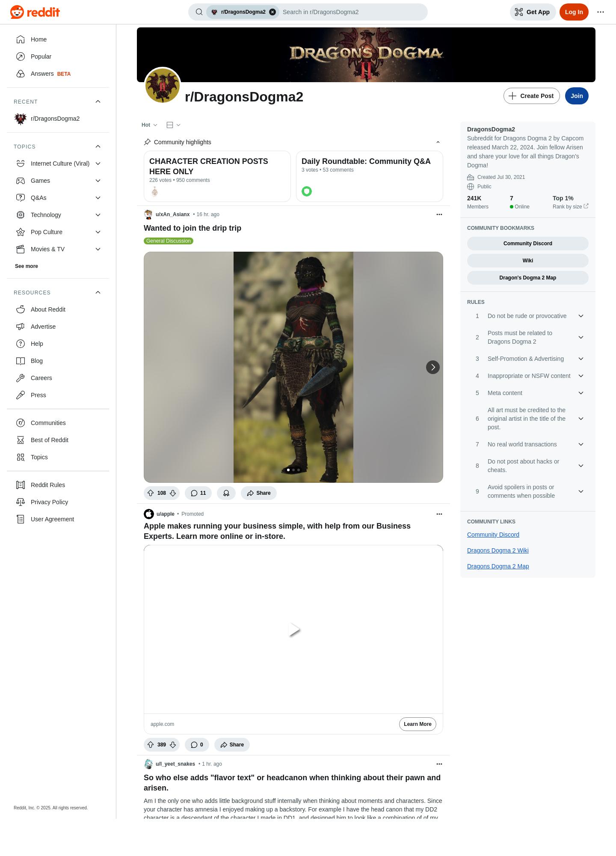Share the drip trip post
Image resolution: width=616 pixels, height=856 pixels.
259,493
